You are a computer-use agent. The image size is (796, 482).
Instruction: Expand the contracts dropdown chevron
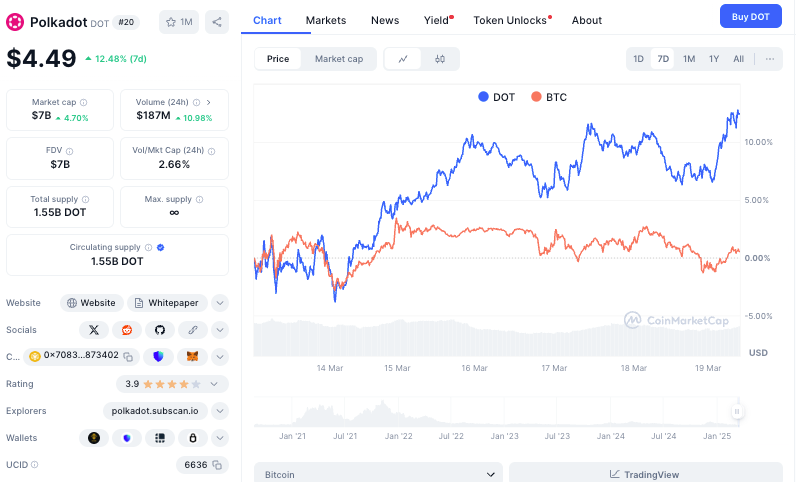point(220,357)
